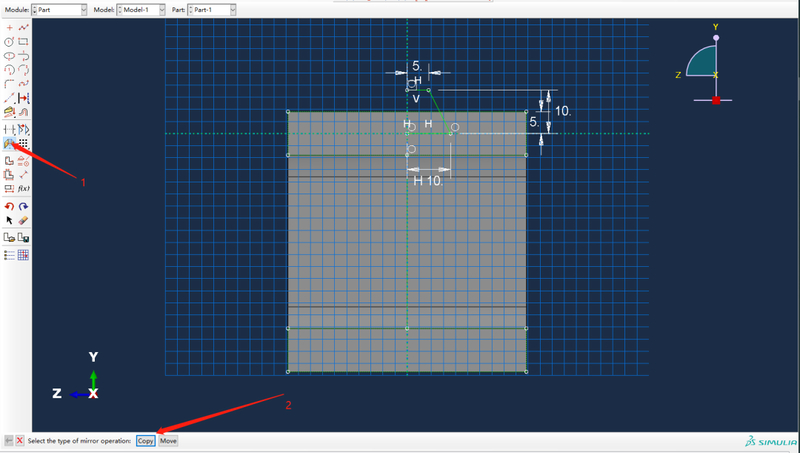Image resolution: width=800 pixels, height=453 pixels.
Task: Select the Eraser delete tool
Action: (23, 220)
